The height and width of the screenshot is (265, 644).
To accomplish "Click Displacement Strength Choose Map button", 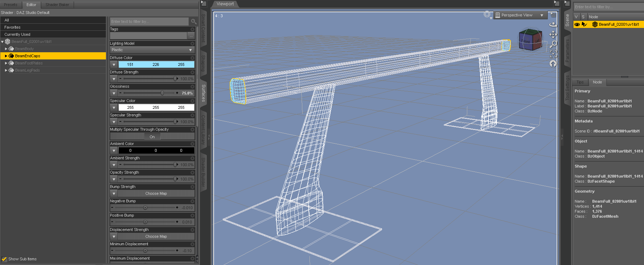I will (x=156, y=237).
